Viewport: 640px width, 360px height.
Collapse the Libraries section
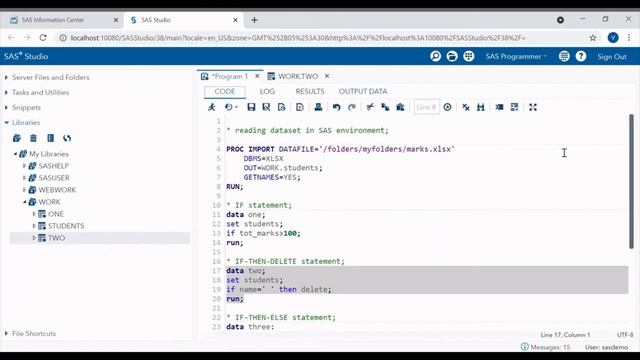click(6, 122)
